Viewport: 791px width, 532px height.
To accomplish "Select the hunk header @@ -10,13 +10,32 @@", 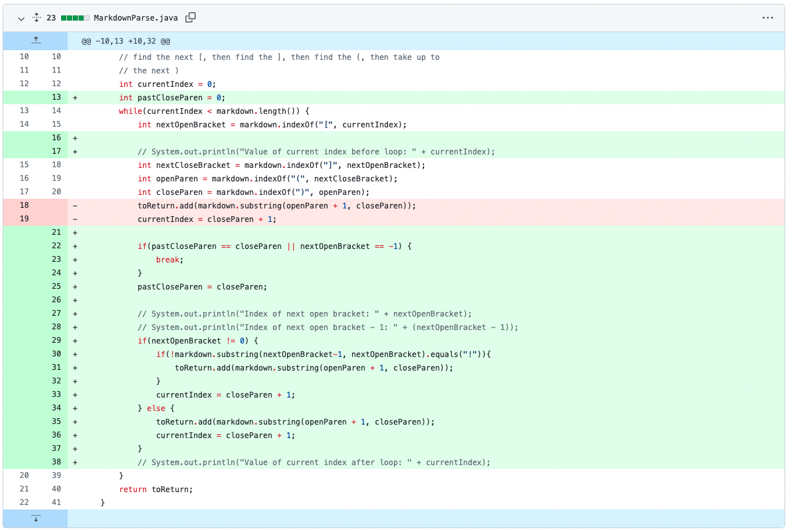I will pyautogui.click(x=126, y=41).
